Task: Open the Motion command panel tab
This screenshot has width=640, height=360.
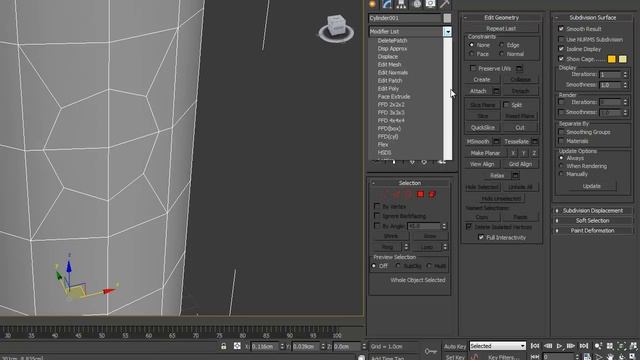Action: [x=416, y=4]
